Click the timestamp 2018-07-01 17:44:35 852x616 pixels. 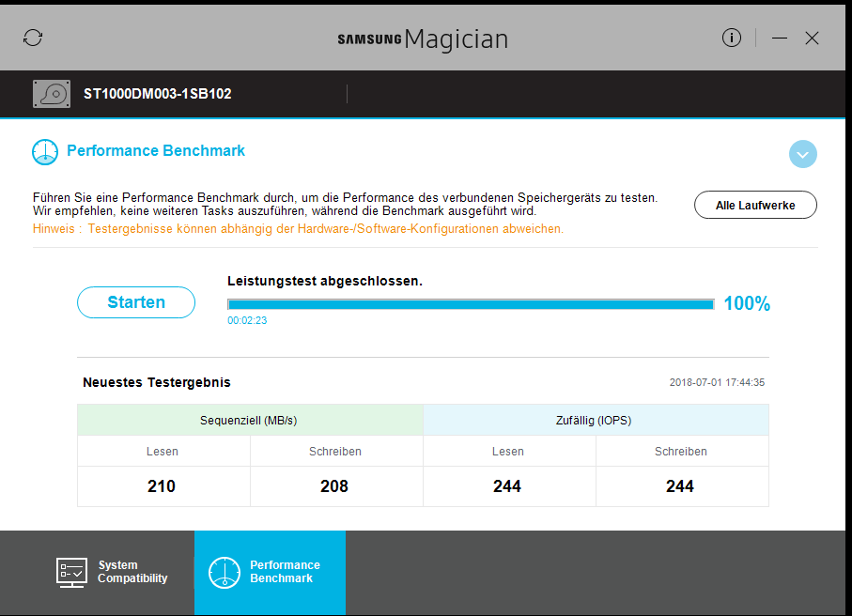pos(717,382)
